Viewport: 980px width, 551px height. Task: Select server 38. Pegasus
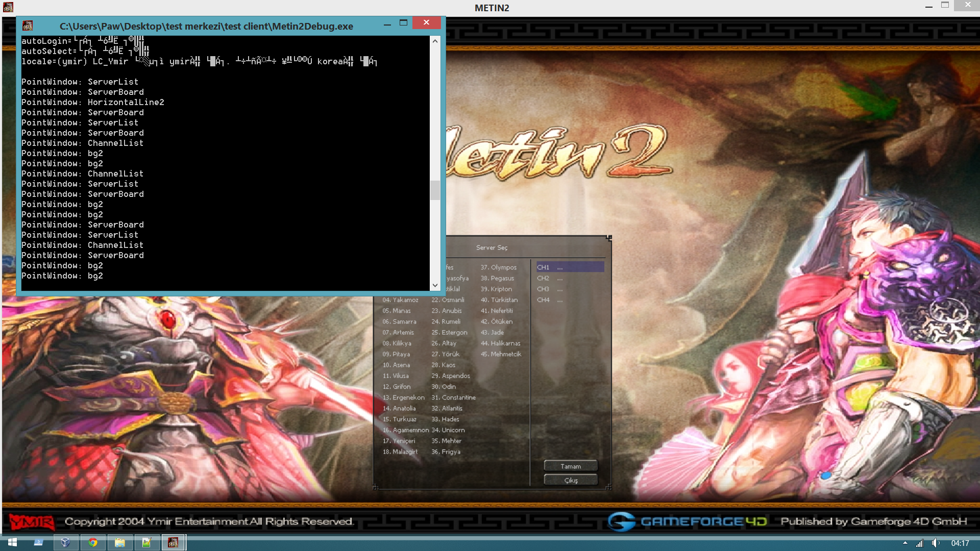pos(498,278)
